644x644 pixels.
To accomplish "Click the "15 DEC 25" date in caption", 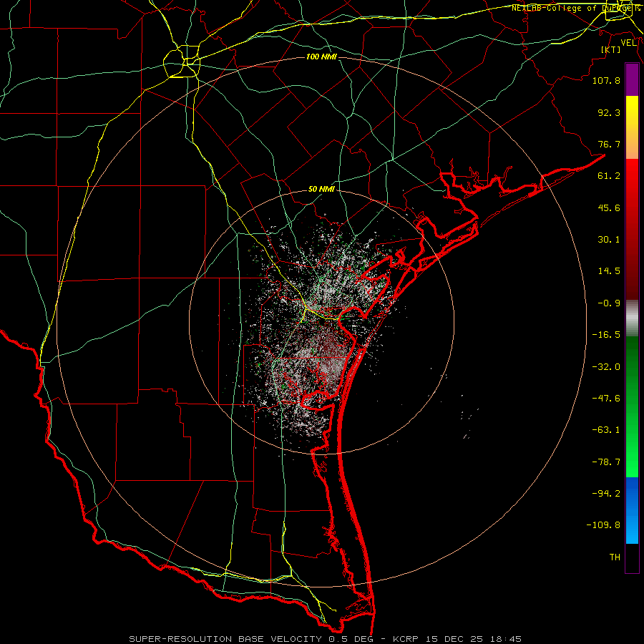I will pos(454,639).
